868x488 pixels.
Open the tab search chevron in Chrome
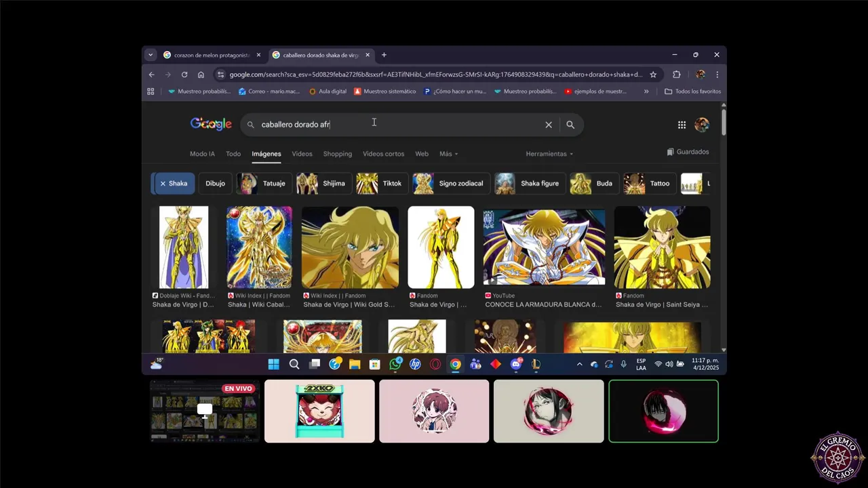(151, 55)
